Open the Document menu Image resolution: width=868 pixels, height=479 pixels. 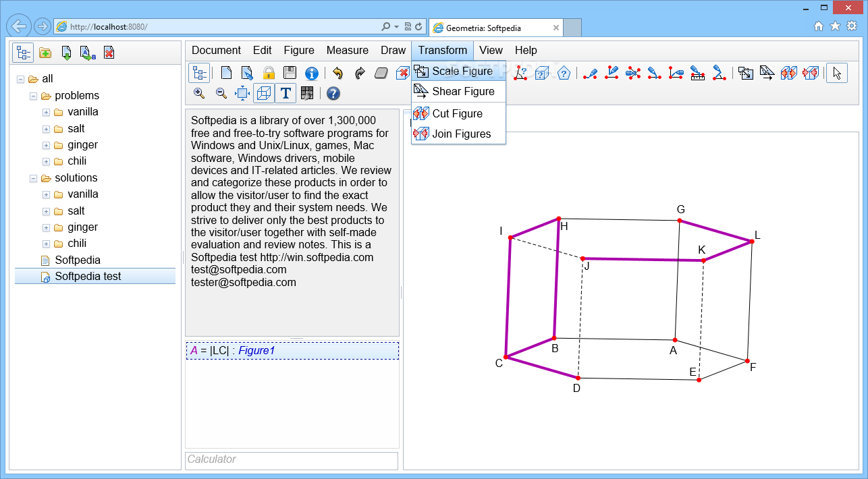click(x=216, y=50)
